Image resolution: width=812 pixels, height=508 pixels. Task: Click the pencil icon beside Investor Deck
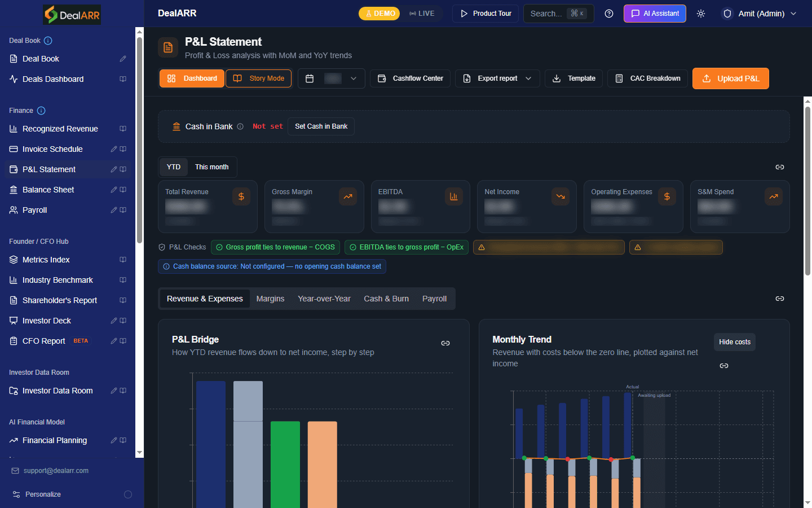point(114,321)
